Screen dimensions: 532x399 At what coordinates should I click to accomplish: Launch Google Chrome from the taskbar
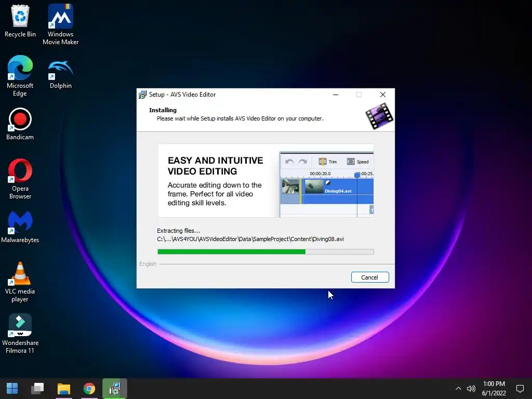(89, 389)
